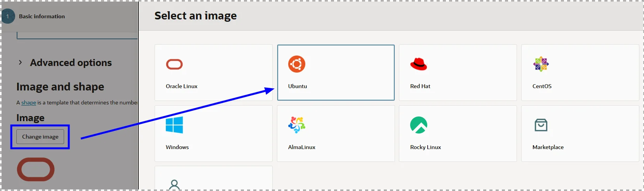Click the Advanced options heading
The width and height of the screenshot is (644, 191).
click(x=71, y=63)
